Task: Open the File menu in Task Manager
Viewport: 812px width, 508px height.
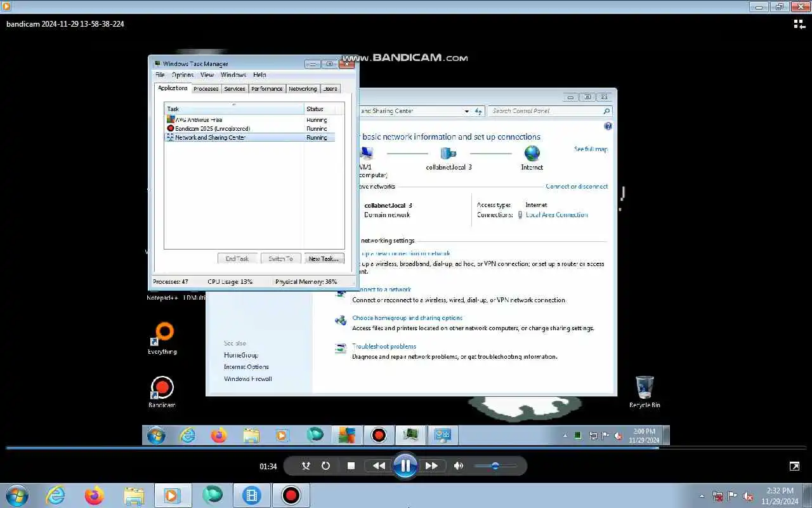Action: 160,75
